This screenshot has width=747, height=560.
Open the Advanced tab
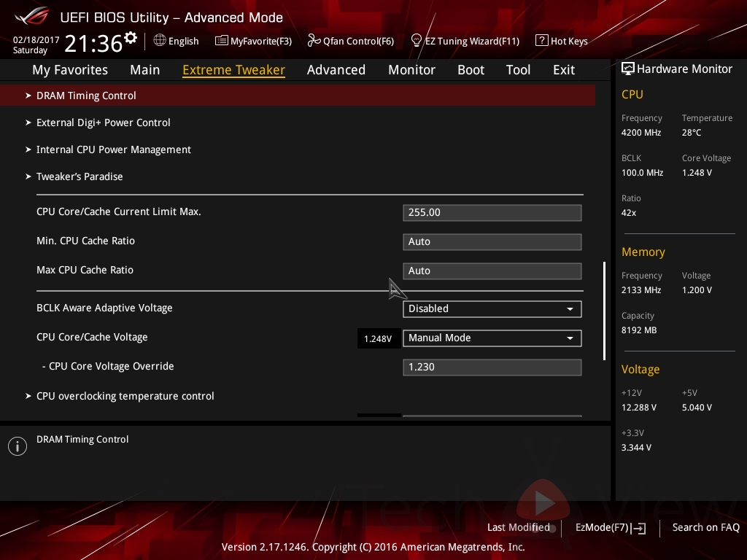336,70
